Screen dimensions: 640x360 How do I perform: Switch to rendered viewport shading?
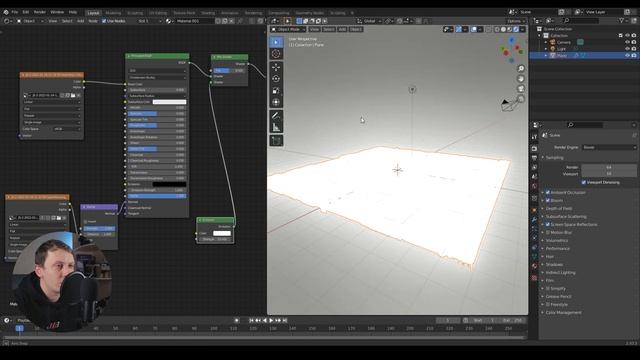(x=516, y=29)
